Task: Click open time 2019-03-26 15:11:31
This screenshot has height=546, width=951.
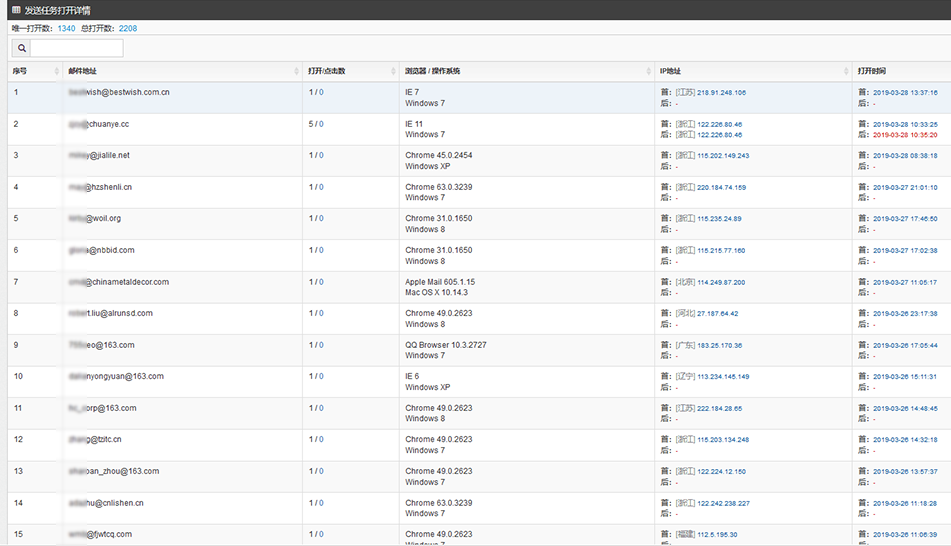Action: (x=904, y=377)
